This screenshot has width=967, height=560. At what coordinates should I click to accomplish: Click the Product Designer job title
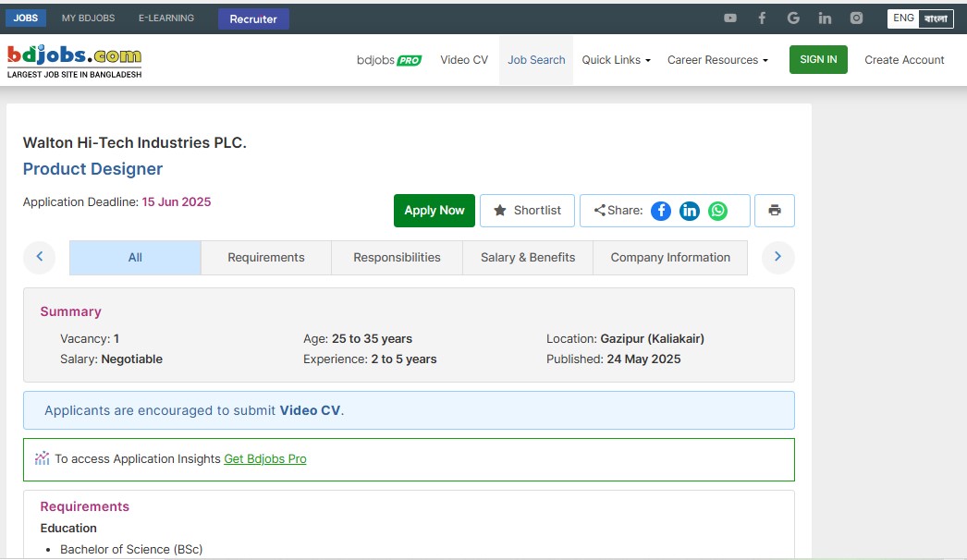[92, 169]
